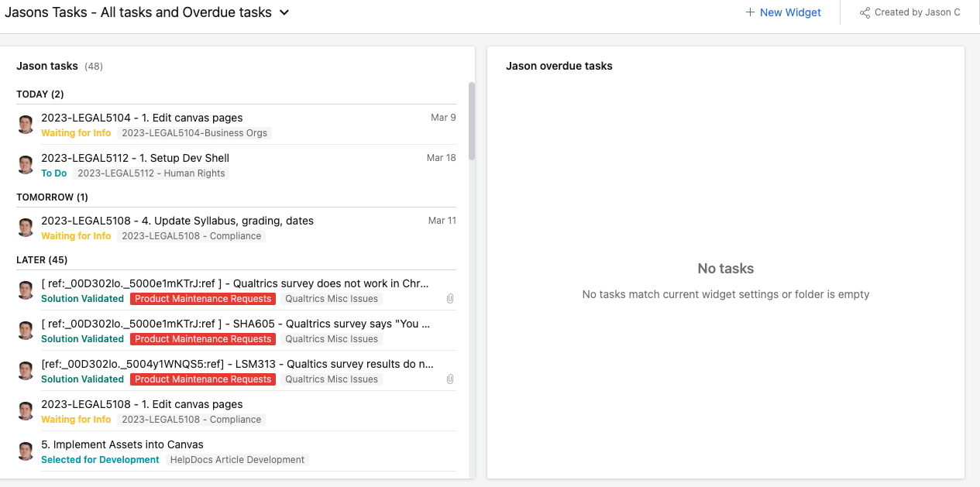
Task: Click avatar on Qualtrics survey does not work task
Action: [x=26, y=290]
